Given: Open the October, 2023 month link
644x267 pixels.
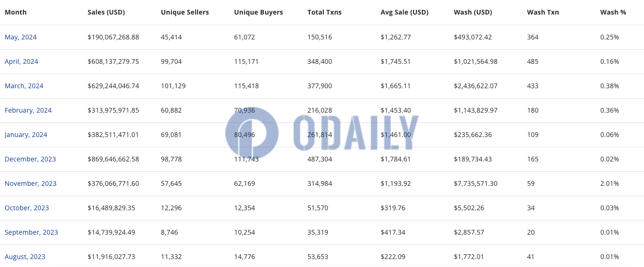Looking at the screenshot, I should click(x=27, y=208).
